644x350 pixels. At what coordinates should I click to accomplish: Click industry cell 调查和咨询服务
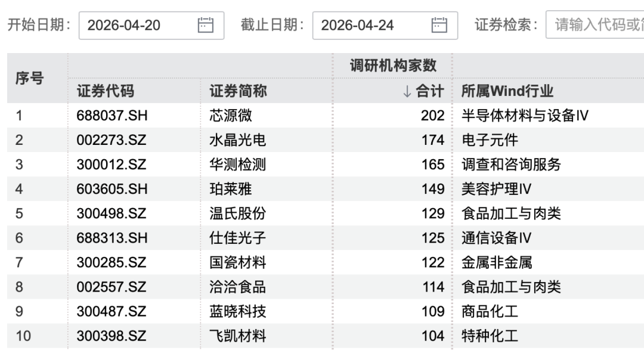tap(512, 165)
